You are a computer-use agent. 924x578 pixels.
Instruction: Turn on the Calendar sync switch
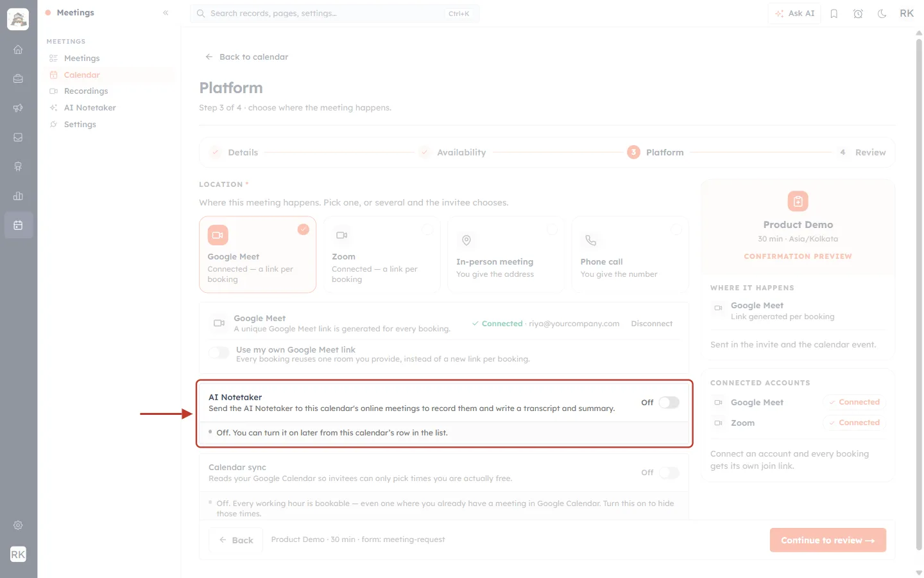point(669,473)
